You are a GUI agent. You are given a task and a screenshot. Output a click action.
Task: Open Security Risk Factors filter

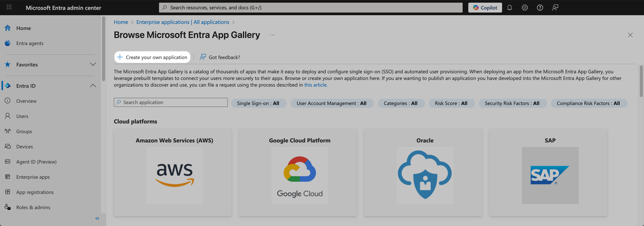512,103
